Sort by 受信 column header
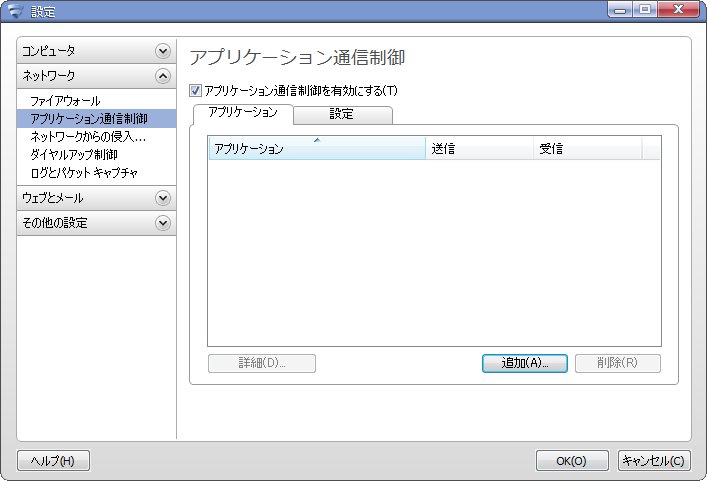This screenshot has height=481, width=707. click(x=588, y=148)
